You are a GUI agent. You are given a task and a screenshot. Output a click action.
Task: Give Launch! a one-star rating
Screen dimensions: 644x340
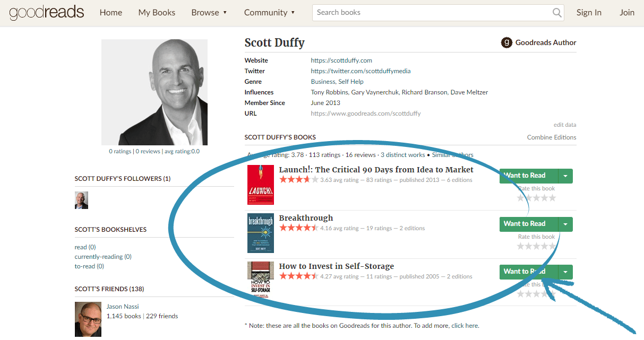click(521, 198)
